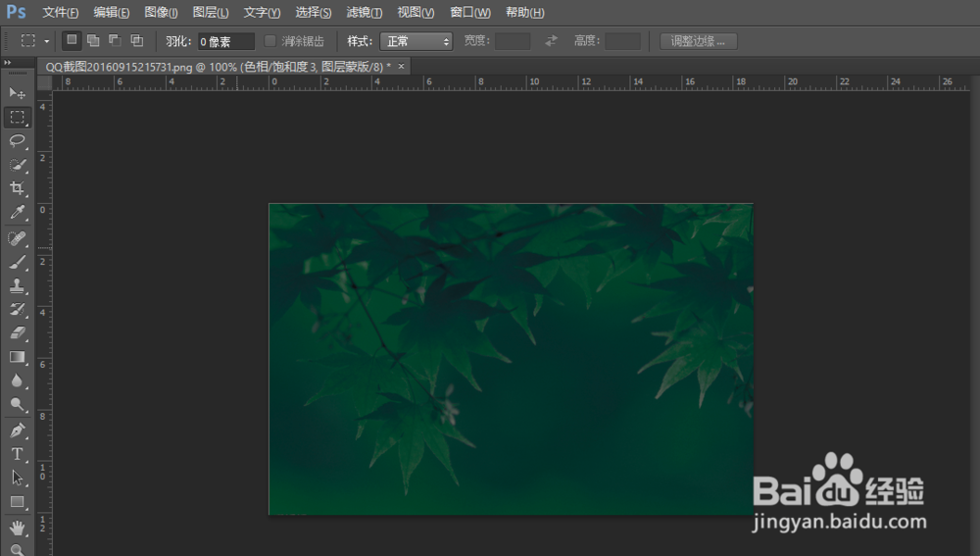
Task: Select the Eyedropper tool
Action: [17, 212]
